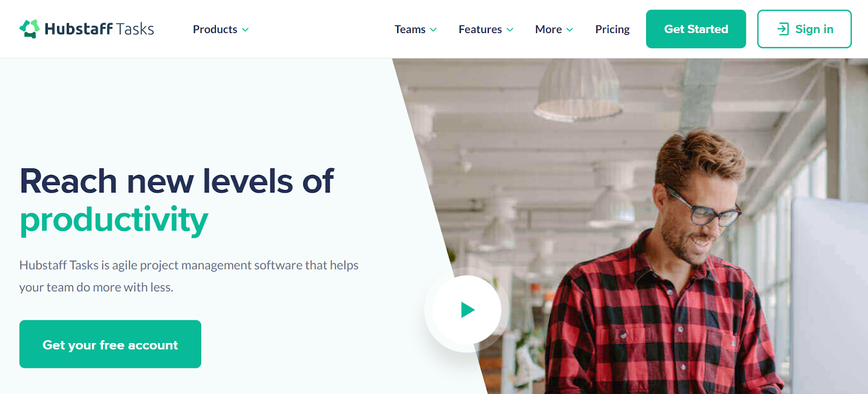Open the More navigation item
Image resolution: width=868 pixels, height=394 pixels.
pyautogui.click(x=548, y=29)
